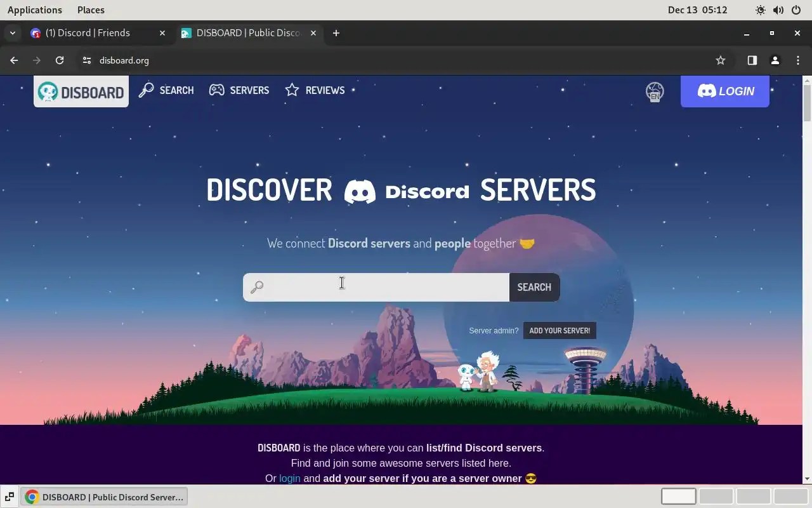Open the Chrome profile icon
812x508 pixels.
click(775, 60)
